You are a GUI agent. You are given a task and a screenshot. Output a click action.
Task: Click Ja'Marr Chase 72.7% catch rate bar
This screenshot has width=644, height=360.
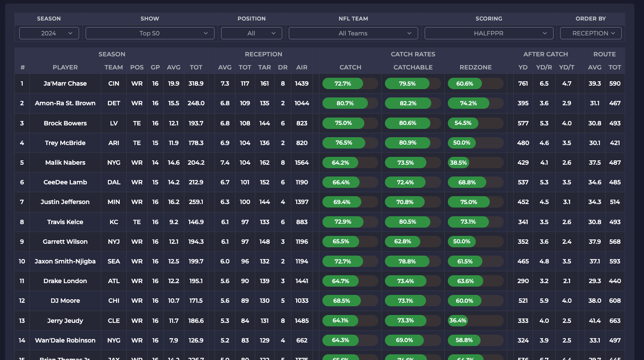point(350,83)
